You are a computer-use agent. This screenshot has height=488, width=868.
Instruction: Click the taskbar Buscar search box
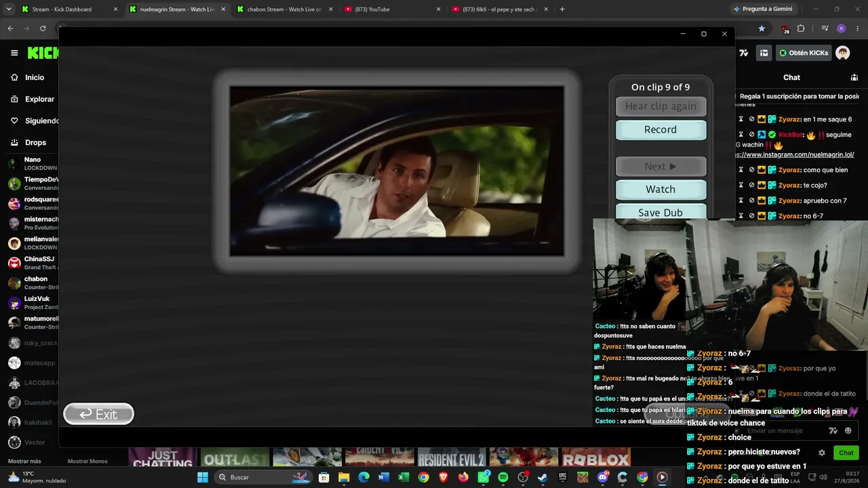tap(264, 477)
